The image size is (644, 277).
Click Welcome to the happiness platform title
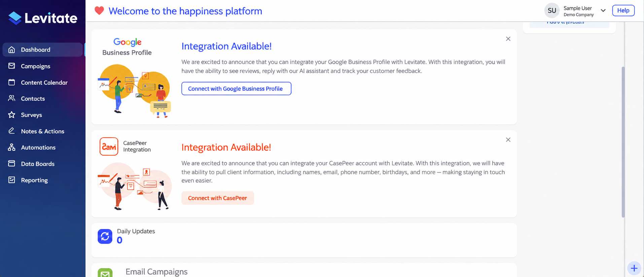(185, 11)
